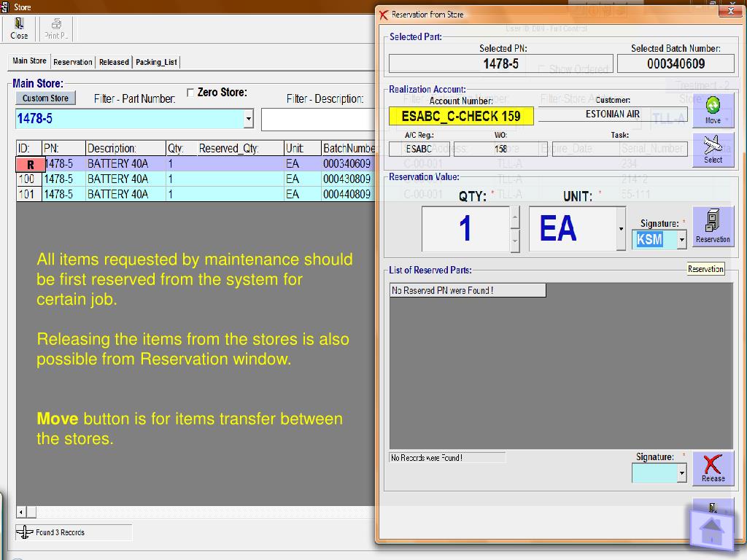Click the Selected PN field 1478-5
This screenshot has height=560, width=747.
tap(500, 64)
